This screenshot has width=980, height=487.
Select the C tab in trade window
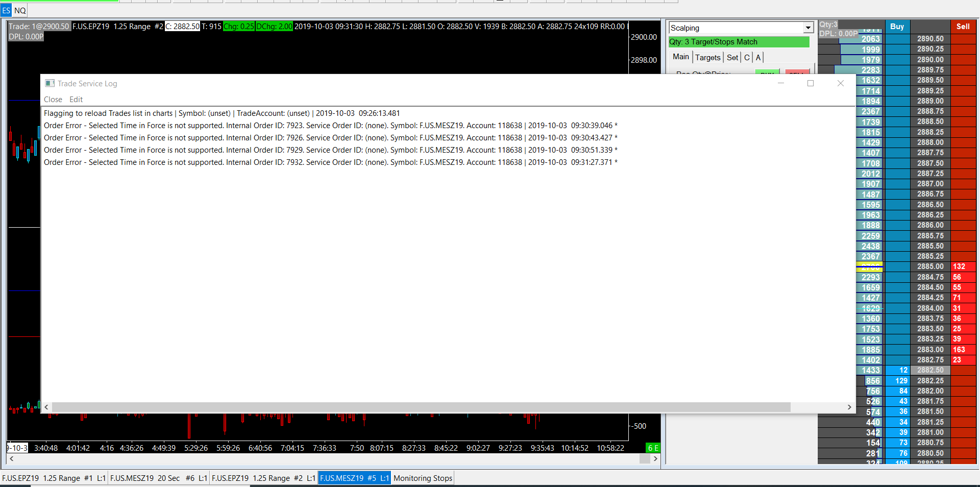[747, 58]
